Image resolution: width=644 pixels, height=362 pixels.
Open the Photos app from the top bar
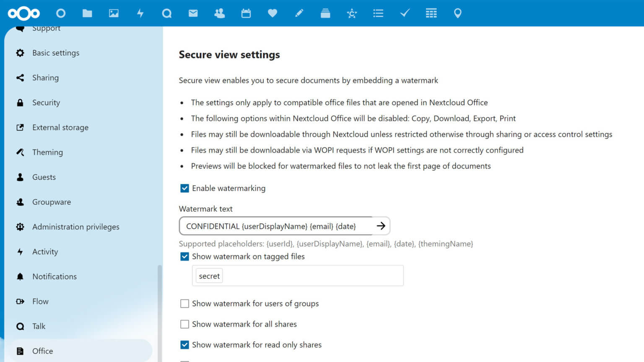(x=114, y=13)
